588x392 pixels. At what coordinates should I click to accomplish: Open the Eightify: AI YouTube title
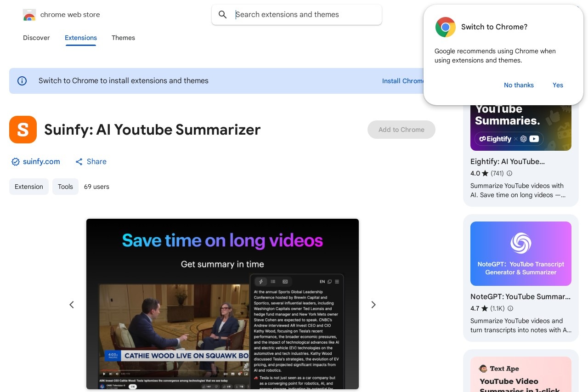point(508,162)
